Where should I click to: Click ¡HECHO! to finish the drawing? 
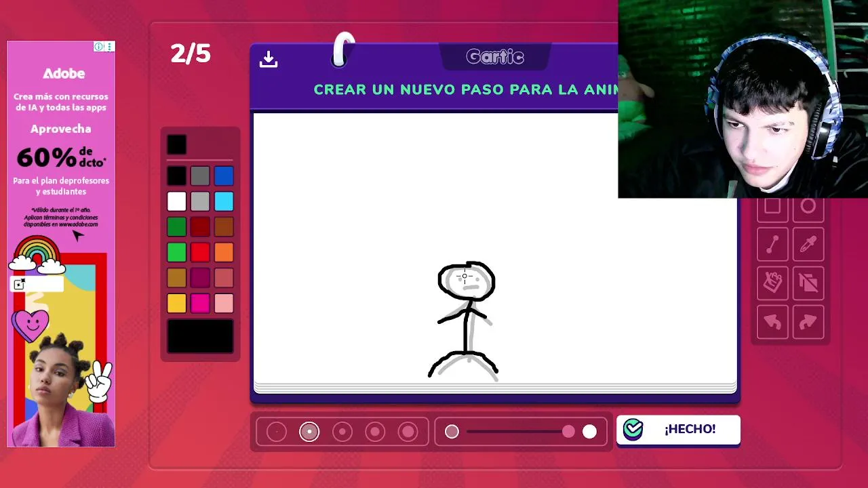[678, 430]
